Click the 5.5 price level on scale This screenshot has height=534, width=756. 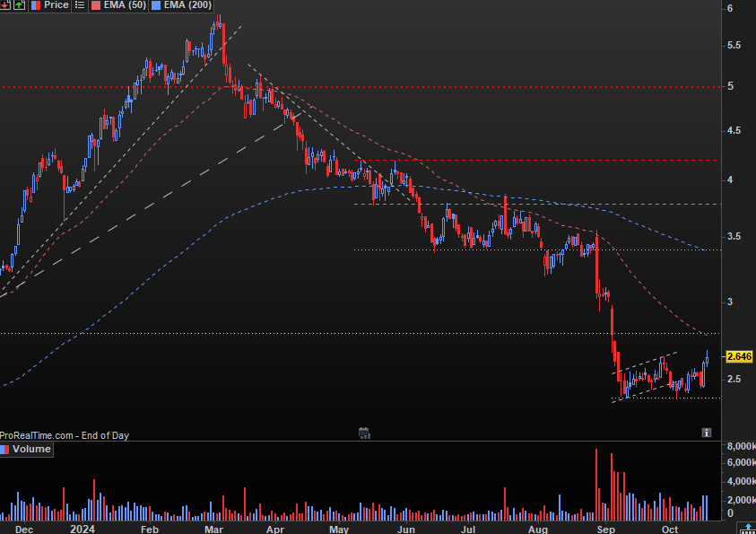pos(734,46)
